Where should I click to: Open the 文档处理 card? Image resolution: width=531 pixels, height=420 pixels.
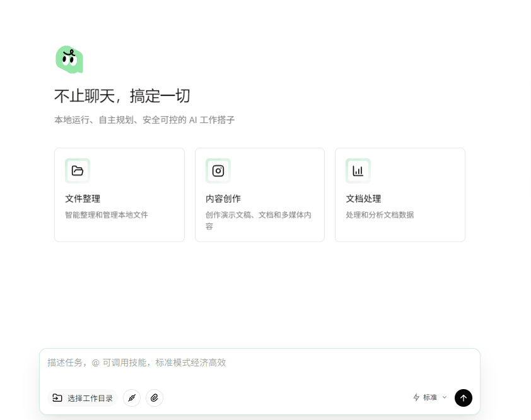pos(400,194)
